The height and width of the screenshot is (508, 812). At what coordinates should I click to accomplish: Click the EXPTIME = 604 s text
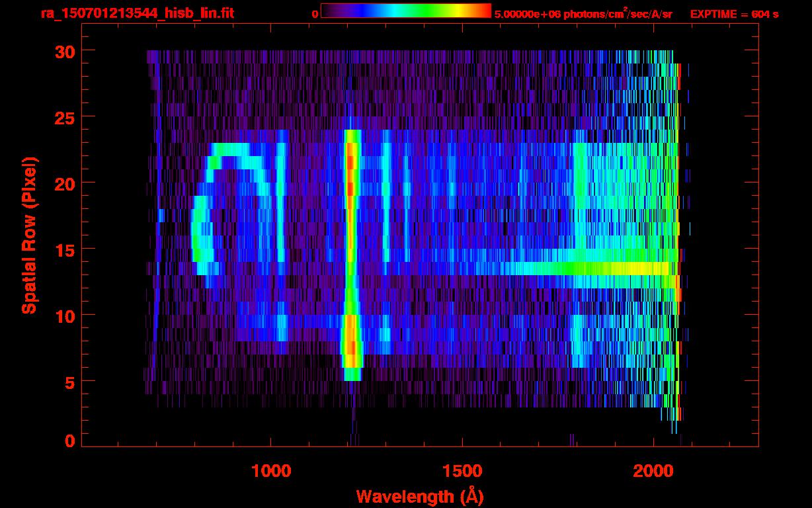(x=734, y=13)
